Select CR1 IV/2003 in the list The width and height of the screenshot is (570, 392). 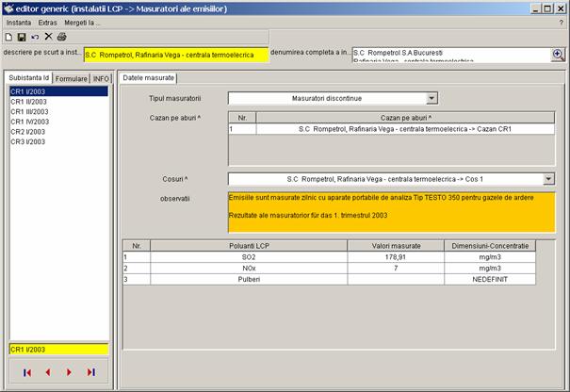pyautogui.click(x=32, y=122)
